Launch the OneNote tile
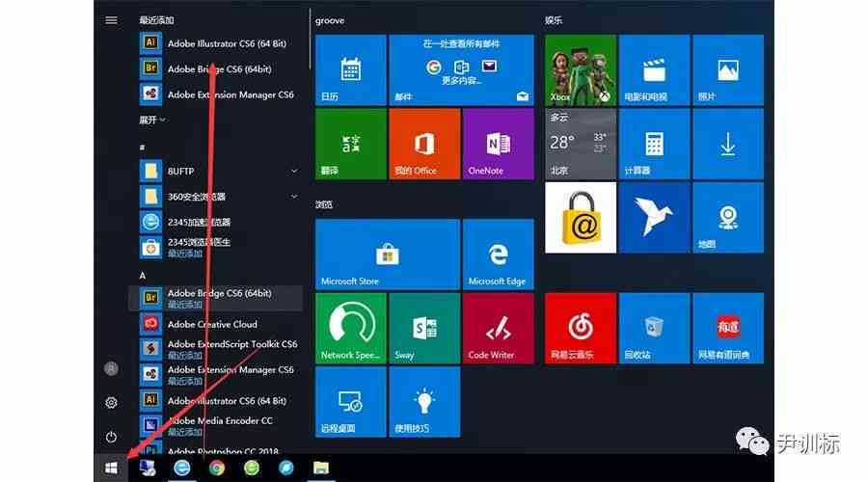 [499, 144]
